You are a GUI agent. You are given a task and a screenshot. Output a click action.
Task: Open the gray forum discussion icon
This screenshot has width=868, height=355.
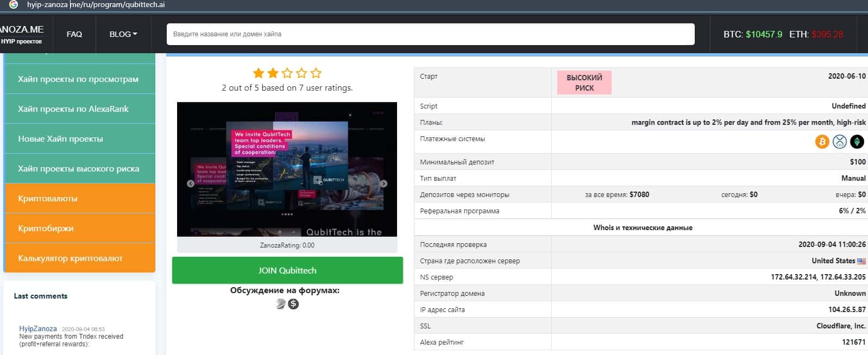[280, 304]
